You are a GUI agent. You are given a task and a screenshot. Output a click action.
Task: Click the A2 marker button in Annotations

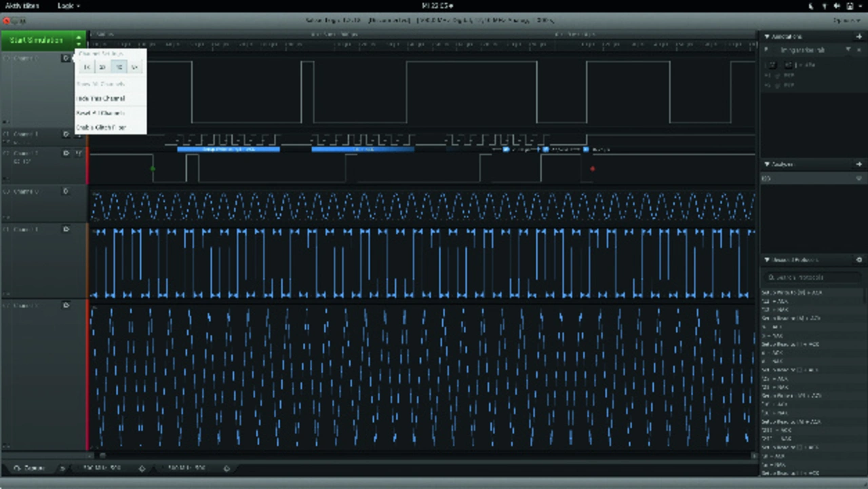pyautogui.click(x=787, y=64)
